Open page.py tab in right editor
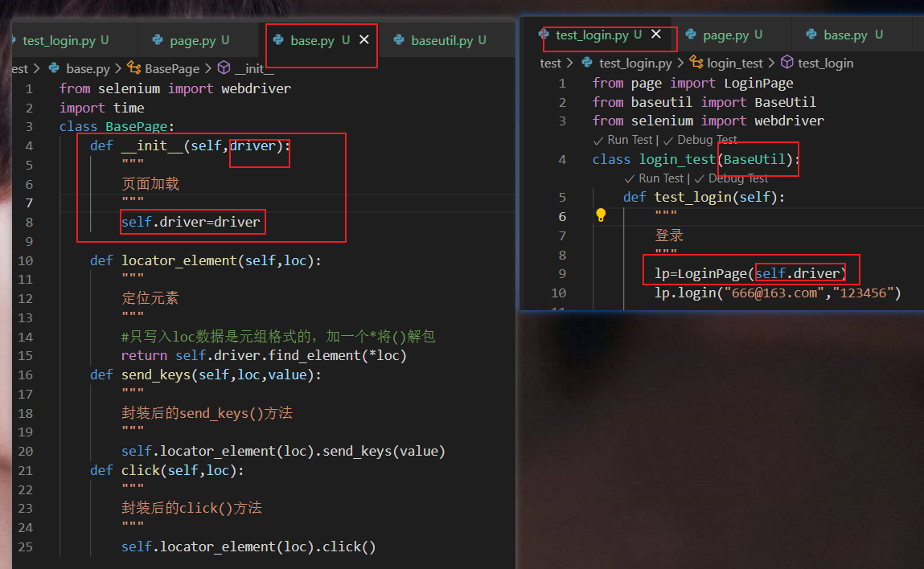Screen dimensions: 924x569 click(x=733, y=35)
